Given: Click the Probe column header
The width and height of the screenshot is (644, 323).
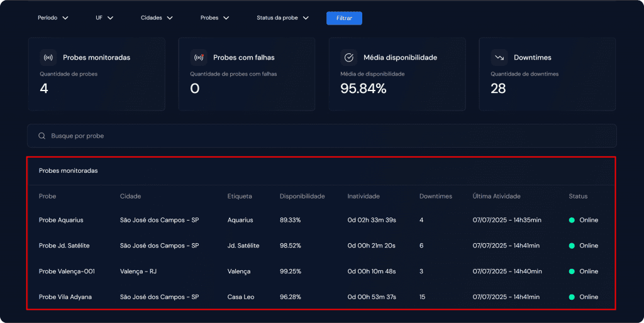Looking at the screenshot, I should (48, 196).
